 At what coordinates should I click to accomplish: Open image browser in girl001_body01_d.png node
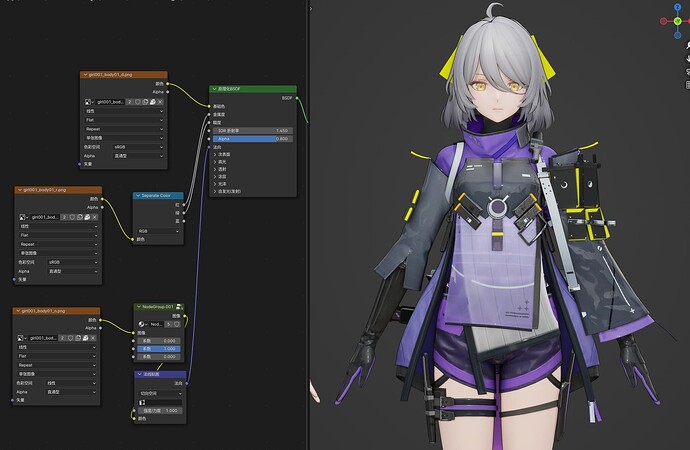tap(89, 102)
